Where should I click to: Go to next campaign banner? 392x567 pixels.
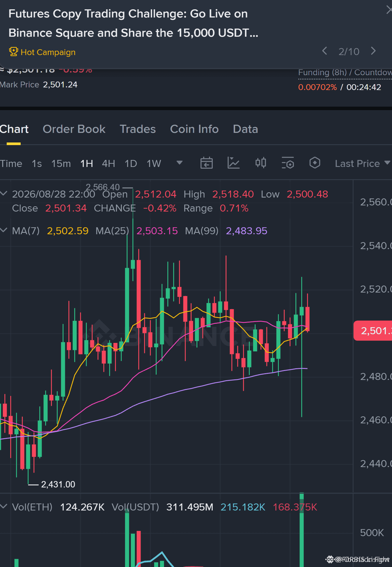tap(373, 51)
